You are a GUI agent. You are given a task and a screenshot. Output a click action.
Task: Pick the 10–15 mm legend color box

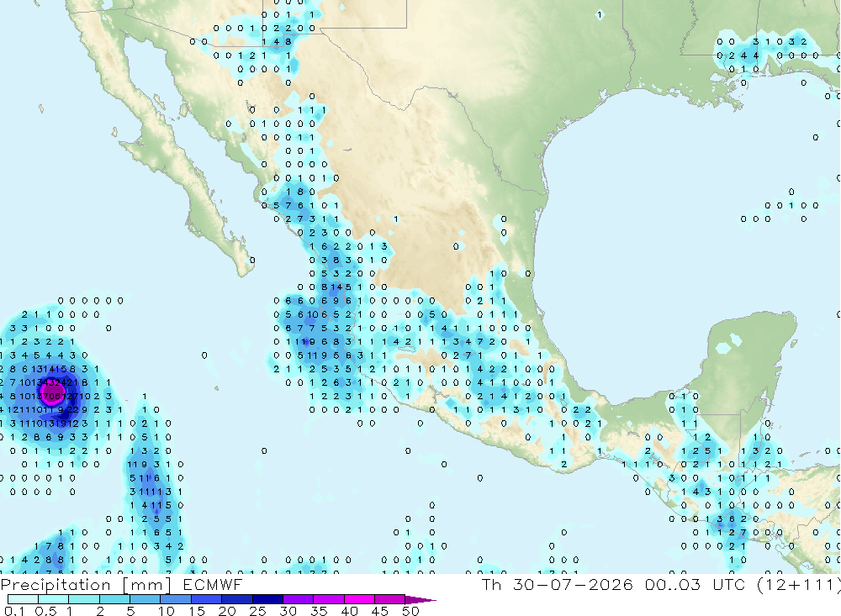point(176,599)
